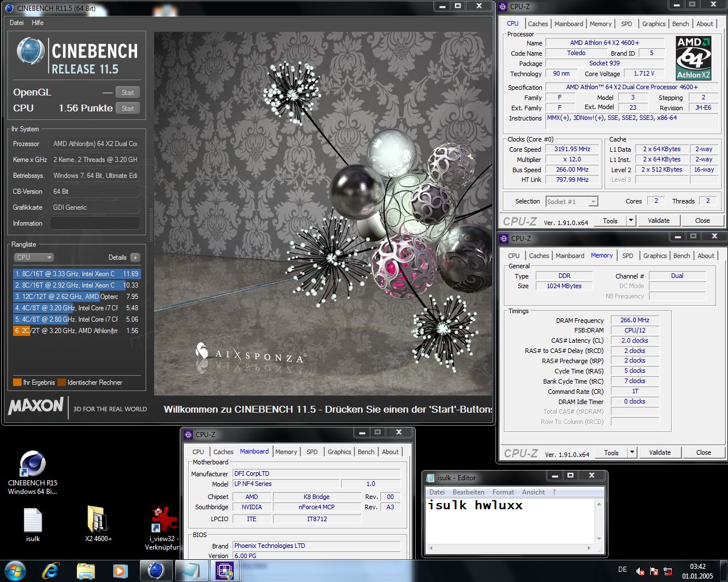Start the OpenGL benchmark
The image size is (728, 582).
click(x=127, y=92)
